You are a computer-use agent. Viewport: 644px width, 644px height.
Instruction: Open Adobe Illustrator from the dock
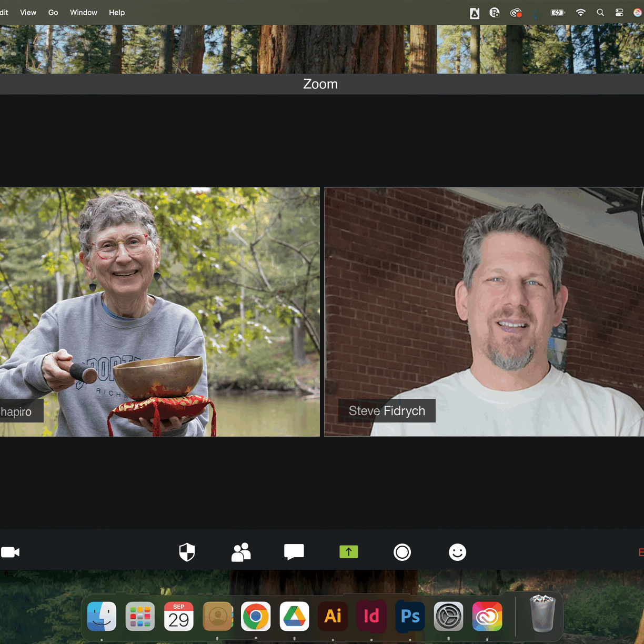[x=333, y=616]
